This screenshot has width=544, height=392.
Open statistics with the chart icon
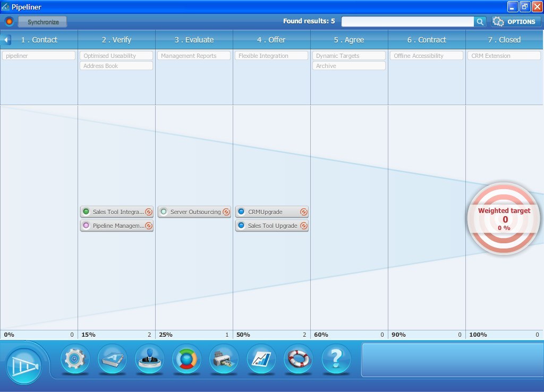point(261,360)
